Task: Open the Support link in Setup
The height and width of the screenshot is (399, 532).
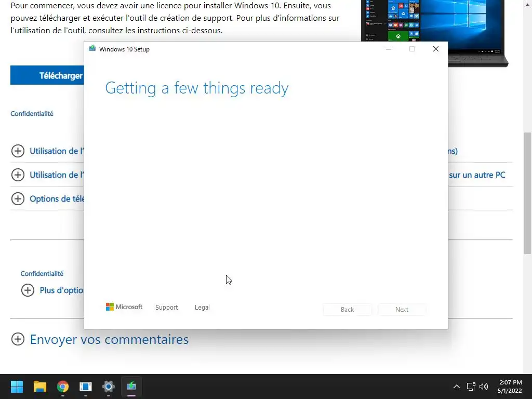Action: [167, 307]
